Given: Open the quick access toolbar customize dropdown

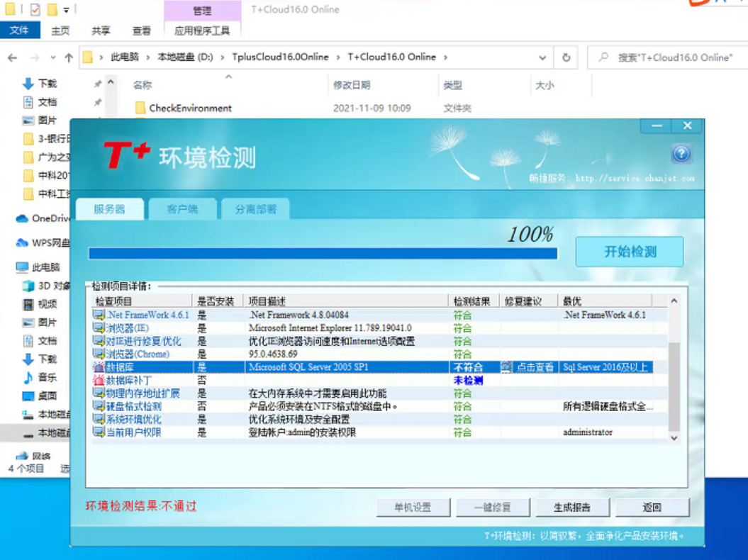Looking at the screenshot, I should point(67,9).
